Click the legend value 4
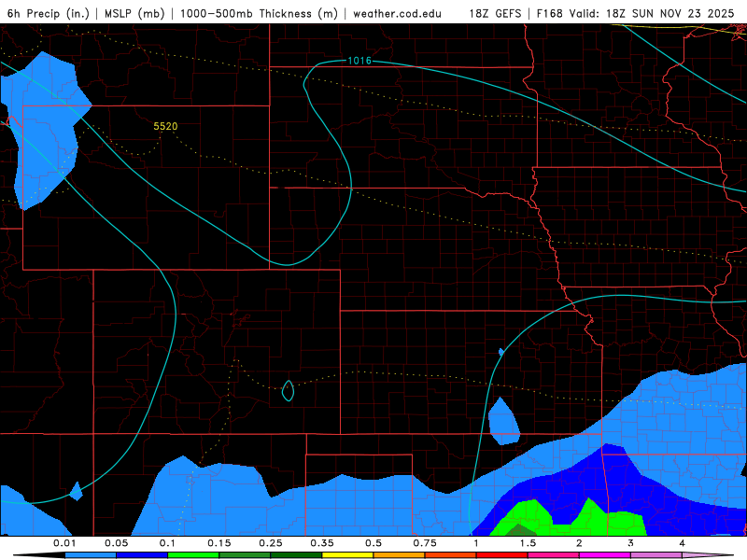Image resolution: width=747 pixels, height=560 pixels. (x=683, y=543)
